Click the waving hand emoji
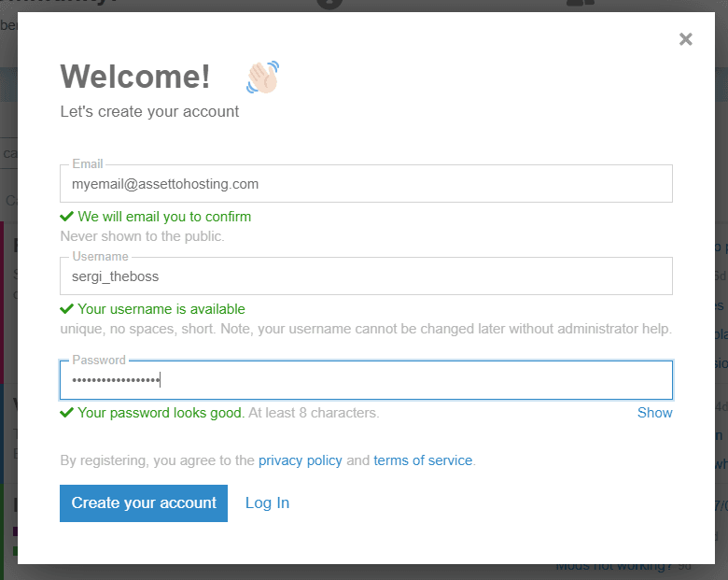728x580 pixels. tap(263, 78)
